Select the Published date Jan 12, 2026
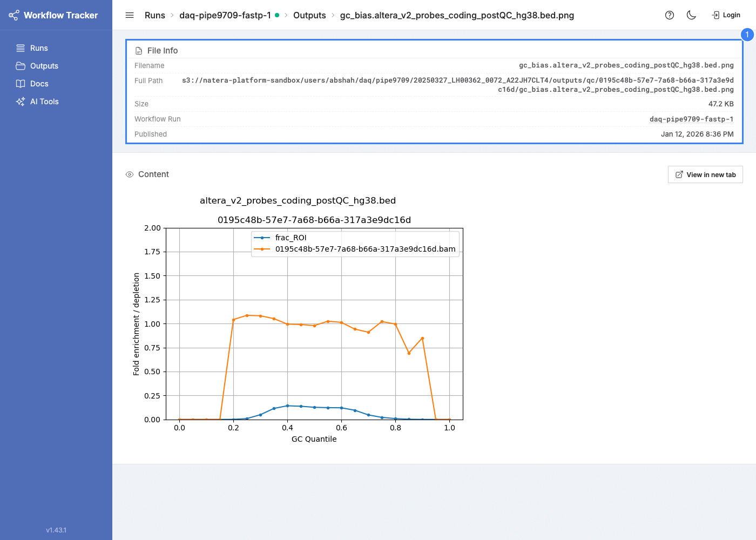This screenshot has width=756, height=540. click(697, 134)
